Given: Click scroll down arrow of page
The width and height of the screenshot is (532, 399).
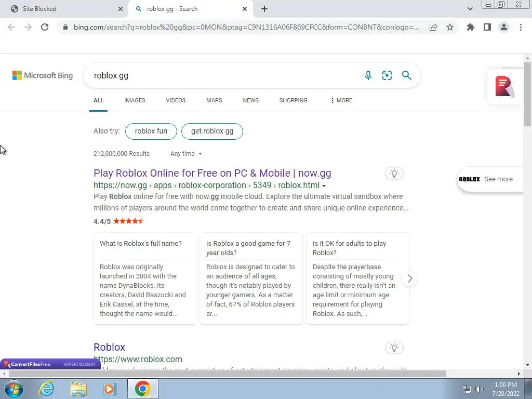Looking at the screenshot, I should coord(527,365).
